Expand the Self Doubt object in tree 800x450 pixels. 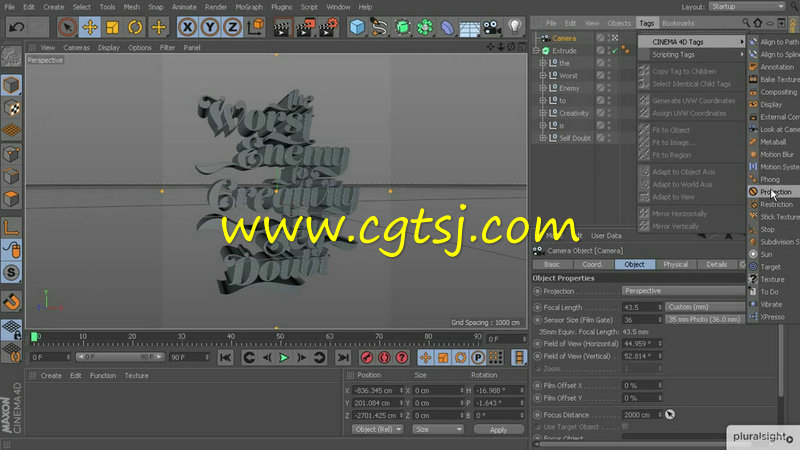[x=543, y=138]
